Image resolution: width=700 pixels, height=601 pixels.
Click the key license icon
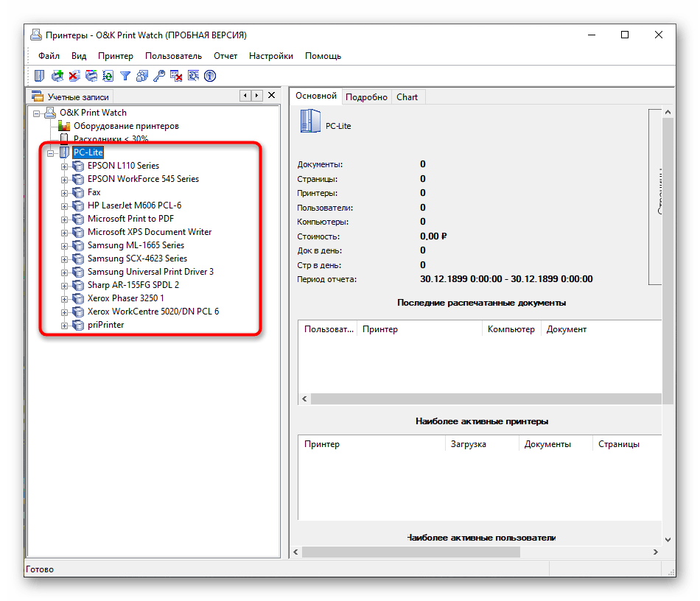[159, 76]
